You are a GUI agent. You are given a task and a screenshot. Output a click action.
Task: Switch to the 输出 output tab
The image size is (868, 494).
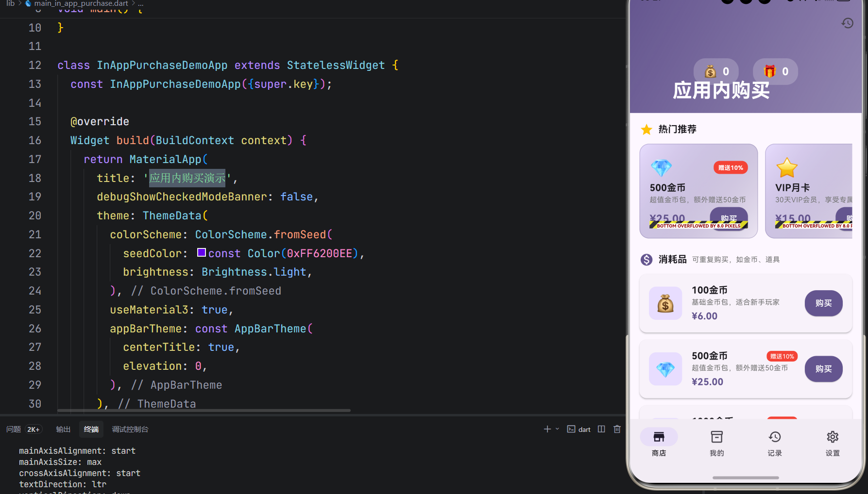pyautogui.click(x=63, y=429)
